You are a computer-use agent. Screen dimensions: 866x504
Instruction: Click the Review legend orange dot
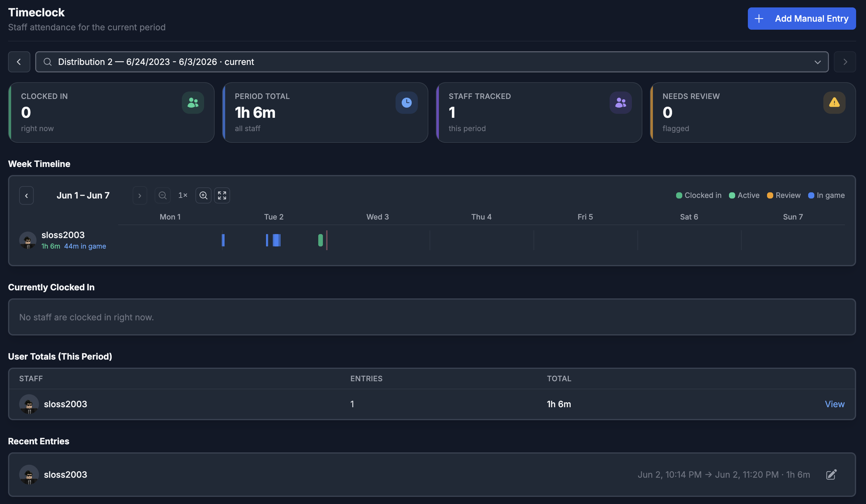click(770, 195)
